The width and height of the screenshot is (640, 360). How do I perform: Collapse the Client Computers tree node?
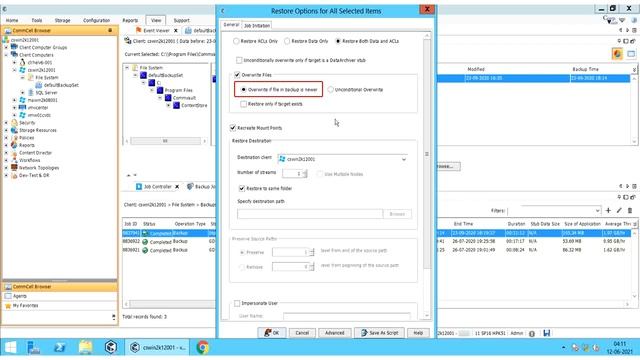point(6,55)
